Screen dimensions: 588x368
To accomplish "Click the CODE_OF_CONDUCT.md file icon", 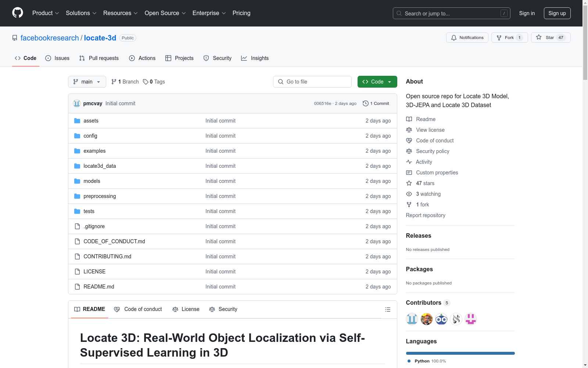I will click(x=77, y=241).
